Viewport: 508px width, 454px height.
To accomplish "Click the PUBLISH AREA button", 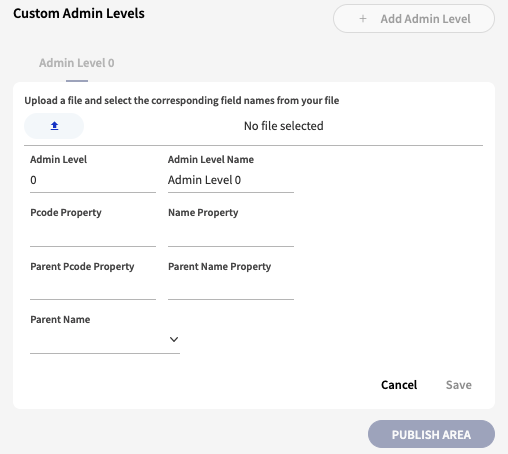I will coord(431,434).
